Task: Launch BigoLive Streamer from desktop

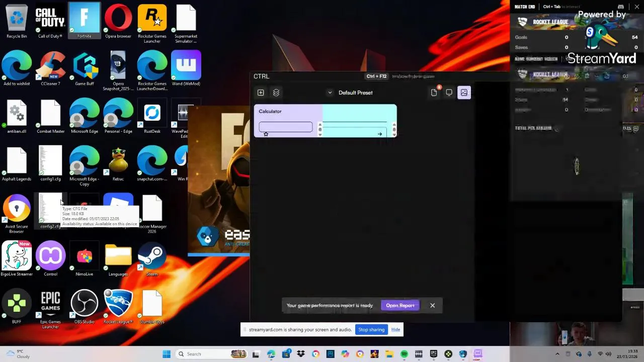Action: pyautogui.click(x=17, y=259)
